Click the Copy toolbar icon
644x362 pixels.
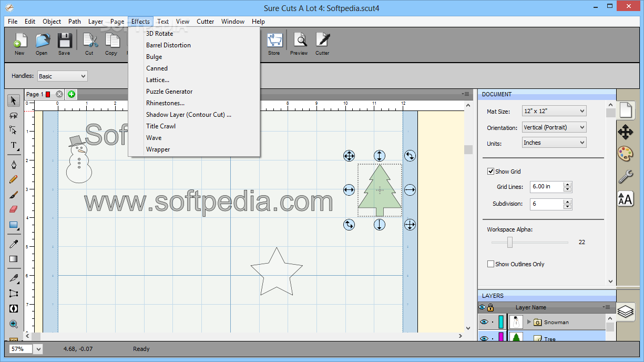(x=111, y=44)
